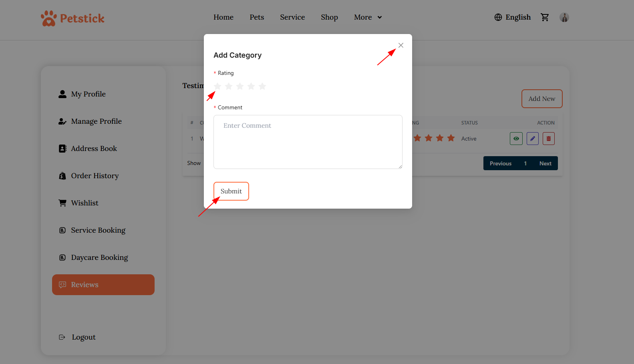Open Wishlist in the sidebar

(x=85, y=203)
